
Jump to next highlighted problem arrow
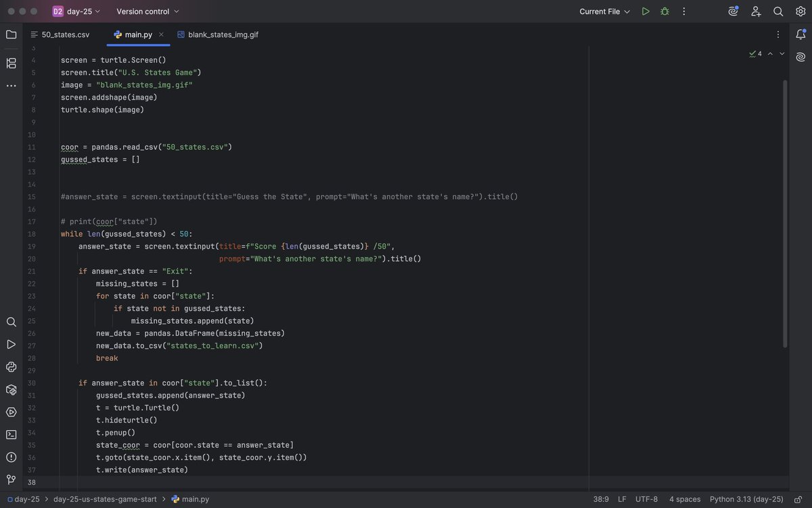pos(782,54)
